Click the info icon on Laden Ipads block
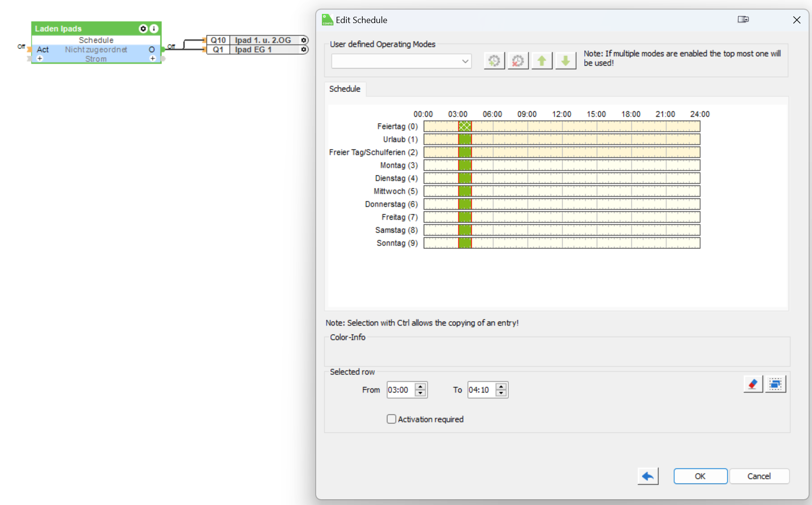 pyautogui.click(x=154, y=29)
